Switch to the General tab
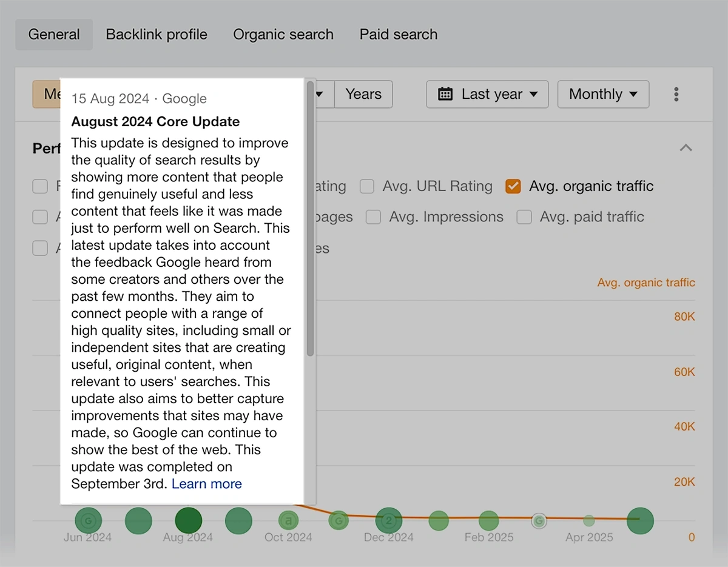 pos(54,35)
